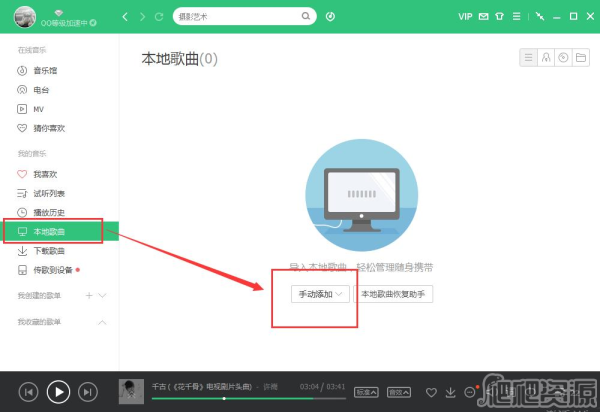Viewport: 600px width, 412px height.
Task: Select 本地歌曲 in the sidebar
Action: click(61, 231)
